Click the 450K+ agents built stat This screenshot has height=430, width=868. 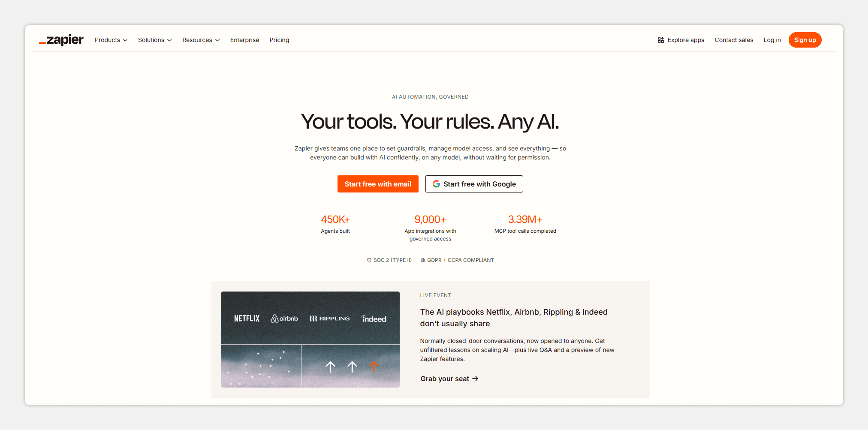tap(335, 224)
